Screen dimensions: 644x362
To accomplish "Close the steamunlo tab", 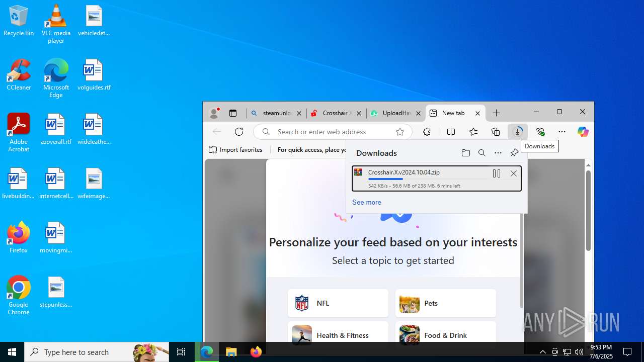I will pos(299,113).
